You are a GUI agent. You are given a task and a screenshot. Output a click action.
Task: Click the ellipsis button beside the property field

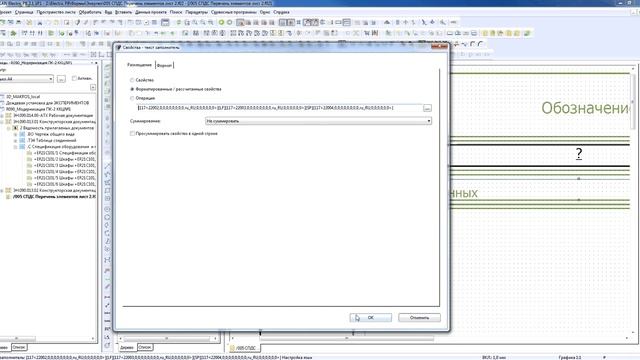point(427,108)
